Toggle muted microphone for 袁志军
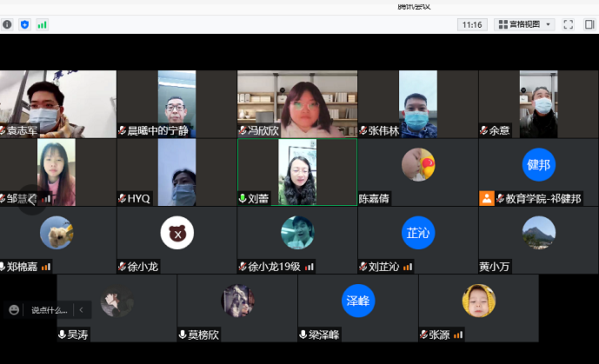599x364 pixels. pyautogui.click(x=3, y=130)
